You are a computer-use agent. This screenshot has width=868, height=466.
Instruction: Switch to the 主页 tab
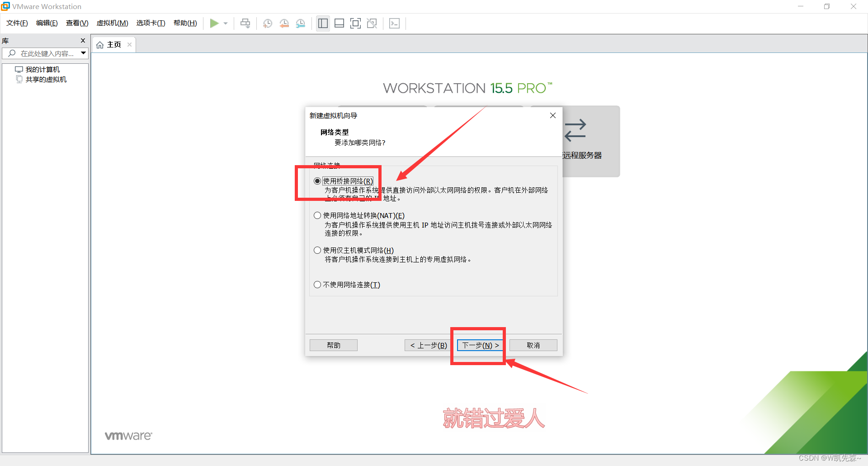(x=114, y=45)
